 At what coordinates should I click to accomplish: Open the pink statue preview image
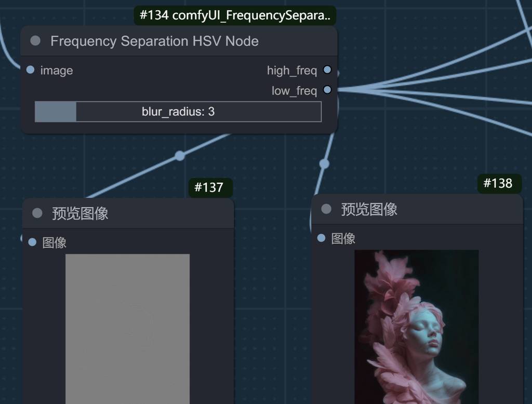coord(416,327)
